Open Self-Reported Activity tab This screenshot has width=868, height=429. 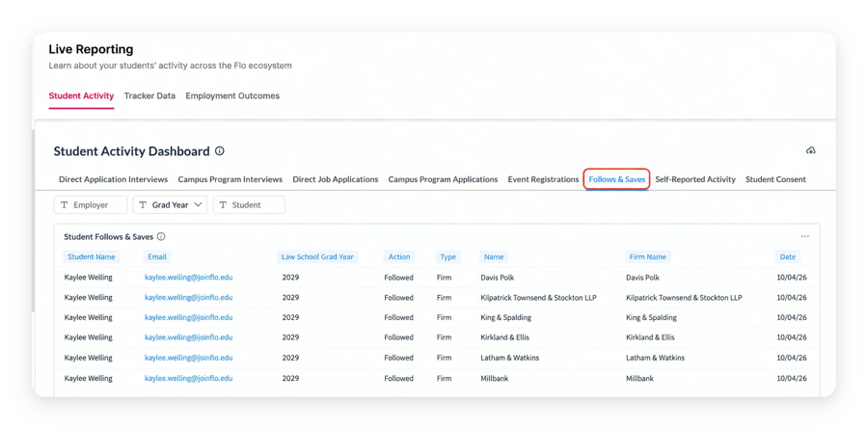click(695, 179)
